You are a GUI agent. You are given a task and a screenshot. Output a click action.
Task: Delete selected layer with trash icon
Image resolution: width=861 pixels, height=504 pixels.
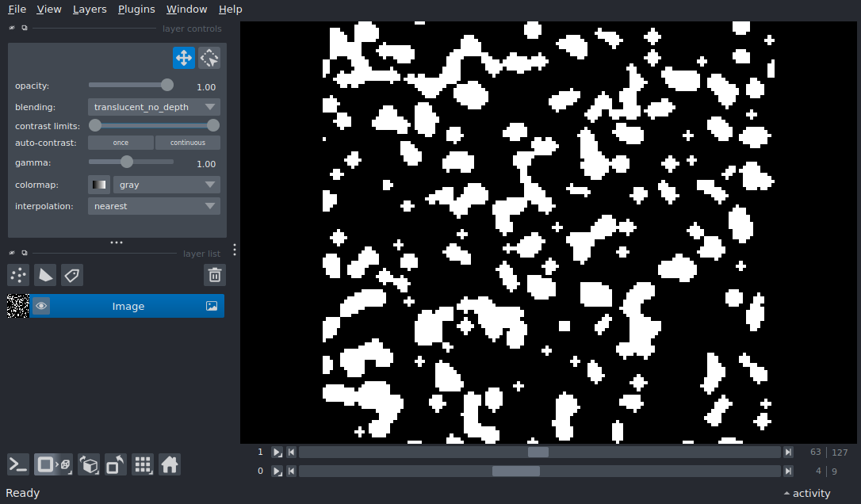coord(215,275)
